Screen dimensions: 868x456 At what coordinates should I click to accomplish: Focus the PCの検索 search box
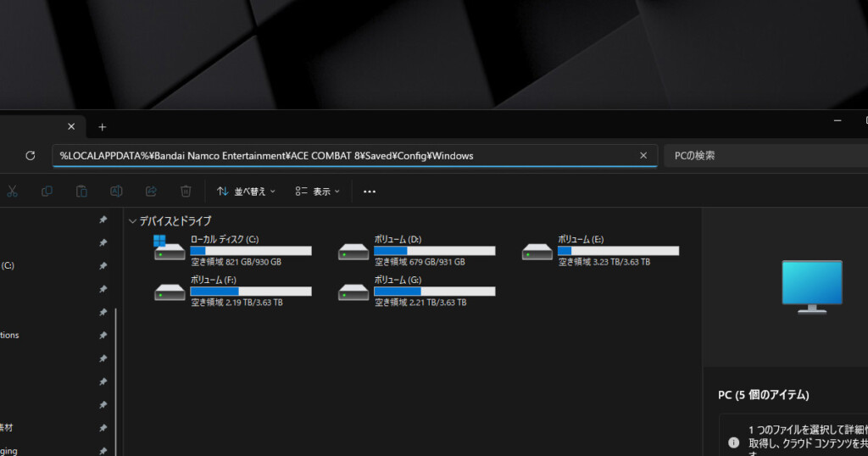[766, 155]
